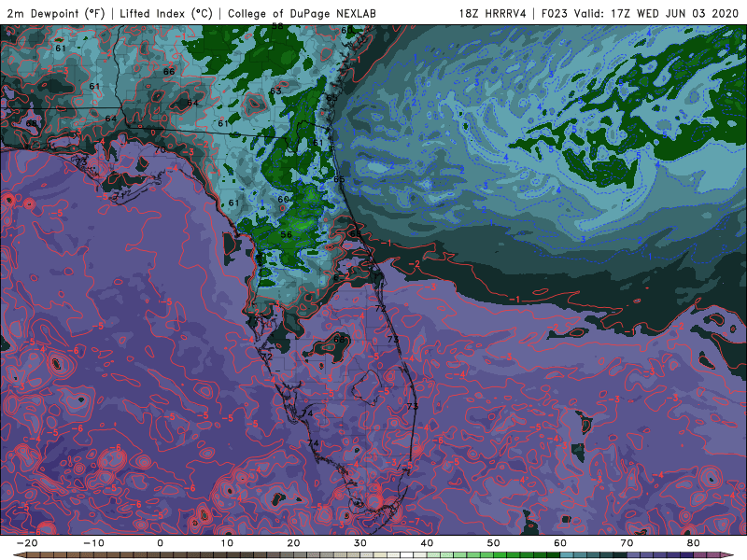This screenshot has height=560, width=747.
Task: Click the 40 label on the color scale
Action: tap(427, 543)
